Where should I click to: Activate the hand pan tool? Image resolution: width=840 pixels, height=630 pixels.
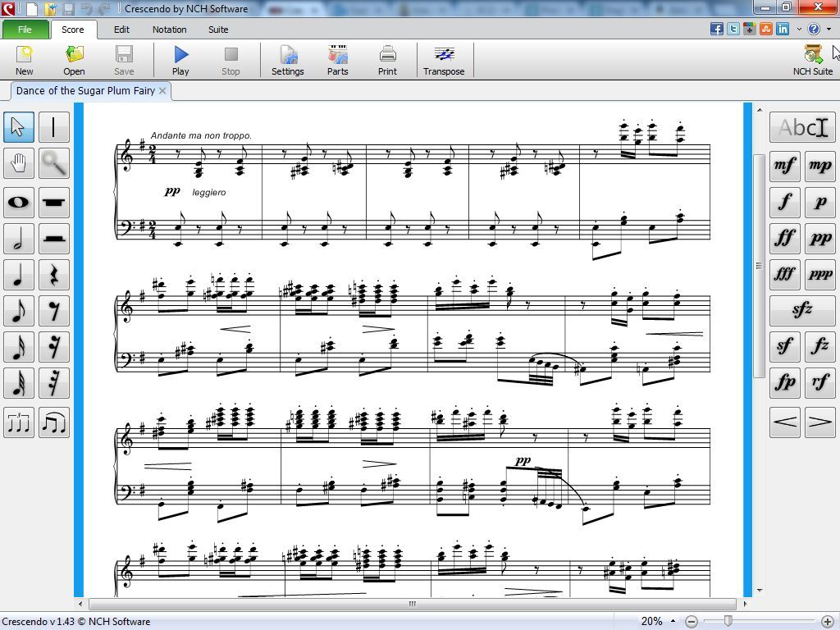pyautogui.click(x=18, y=163)
